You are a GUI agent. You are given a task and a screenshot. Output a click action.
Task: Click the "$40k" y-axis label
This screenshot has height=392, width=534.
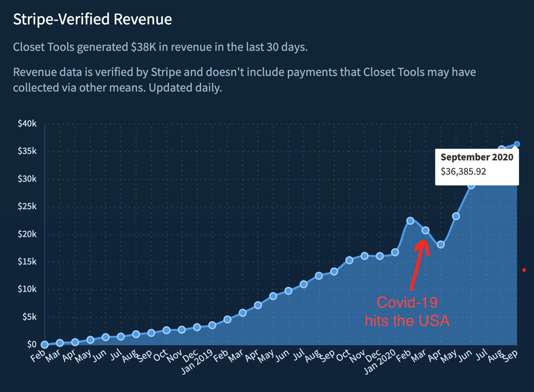[27, 123]
